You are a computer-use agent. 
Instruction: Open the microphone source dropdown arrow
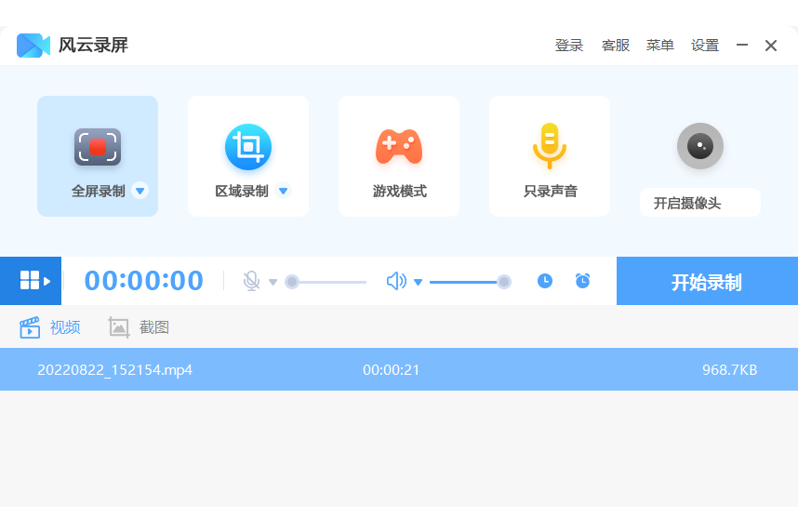[x=273, y=282]
